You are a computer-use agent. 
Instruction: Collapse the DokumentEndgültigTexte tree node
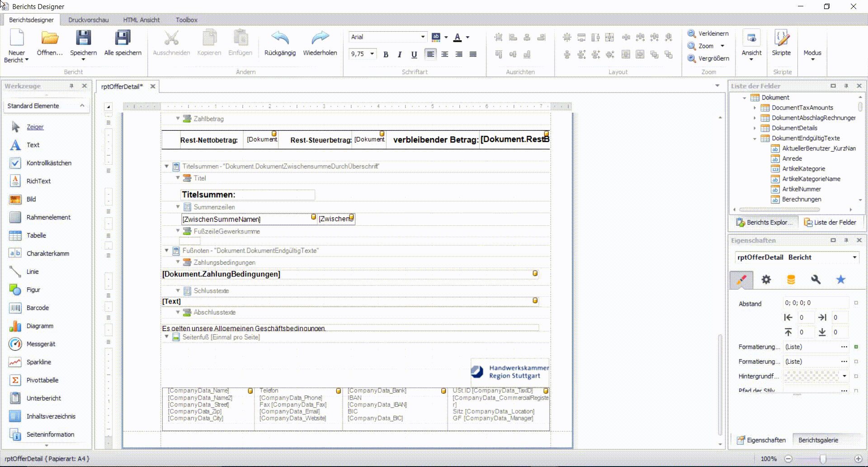click(x=755, y=138)
